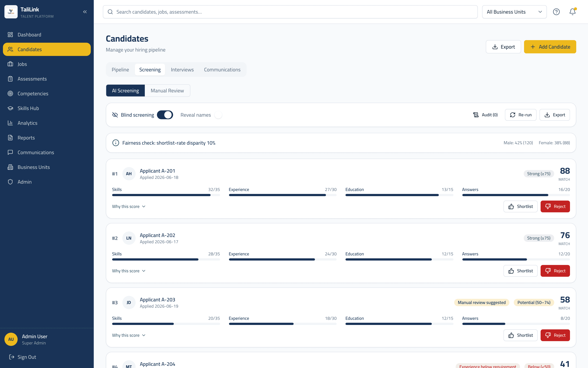Open the Communications tab
Screen dimensions: 588x368
coord(222,70)
